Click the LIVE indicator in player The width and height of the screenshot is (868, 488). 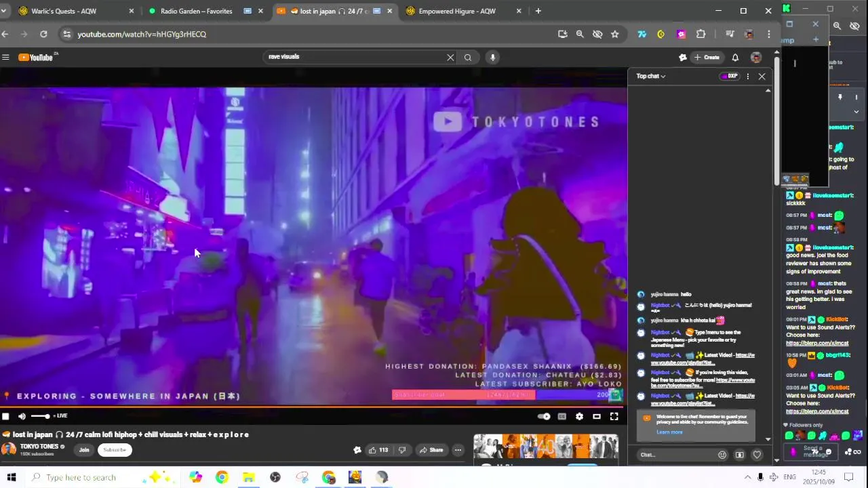60,416
